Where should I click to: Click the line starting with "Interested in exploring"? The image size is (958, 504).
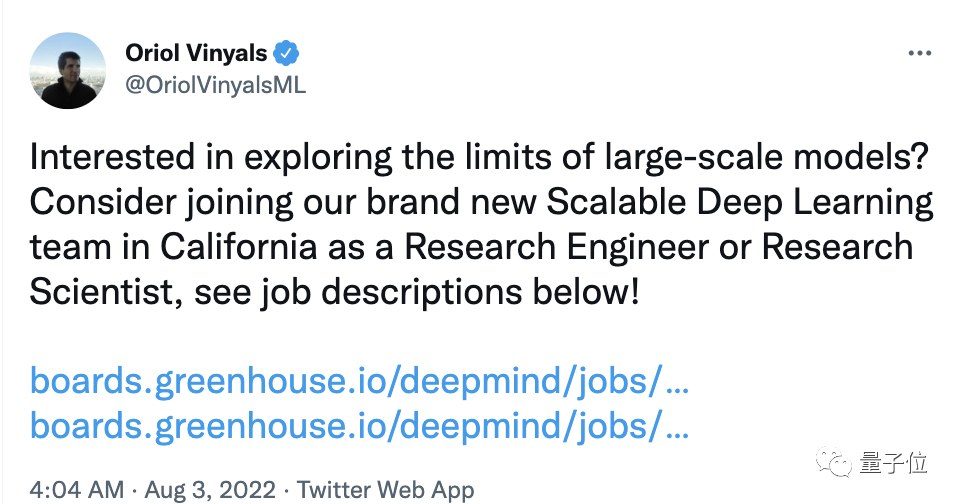point(481,157)
